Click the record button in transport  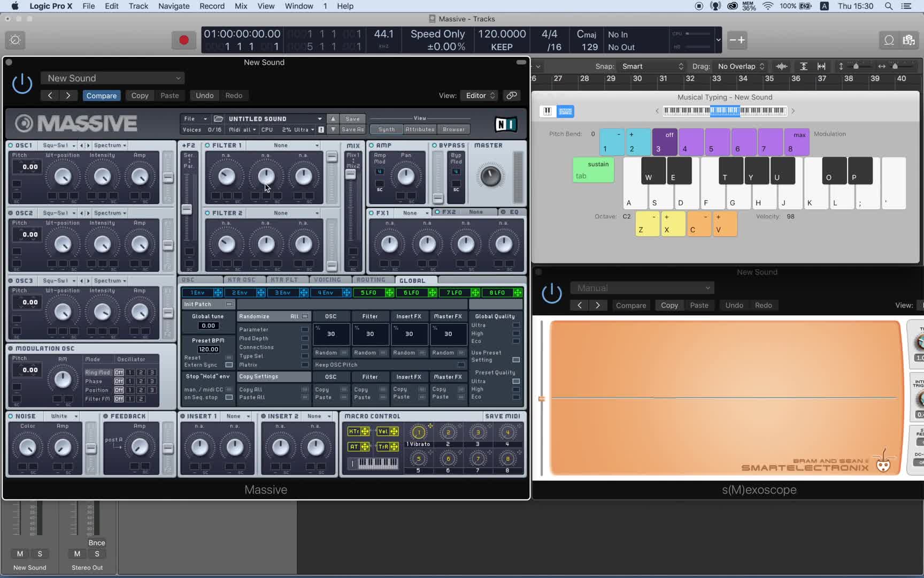(x=183, y=40)
